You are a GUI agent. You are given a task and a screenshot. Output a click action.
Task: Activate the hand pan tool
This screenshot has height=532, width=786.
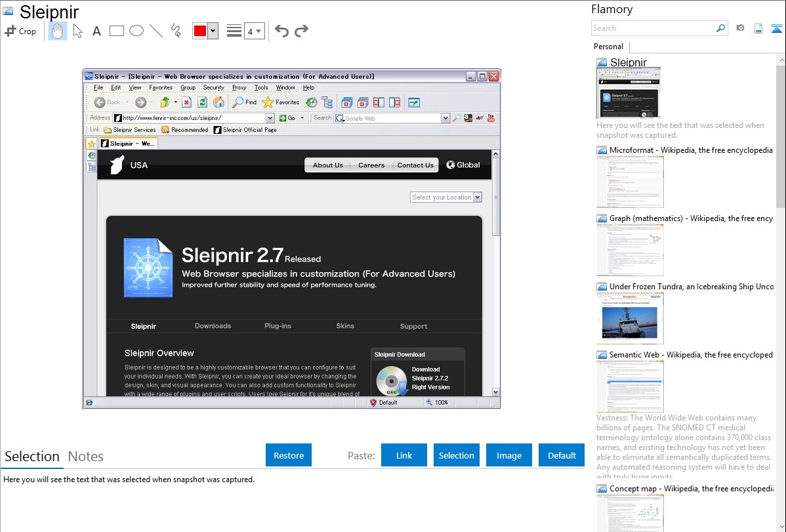pyautogui.click(x=57, y=31)
